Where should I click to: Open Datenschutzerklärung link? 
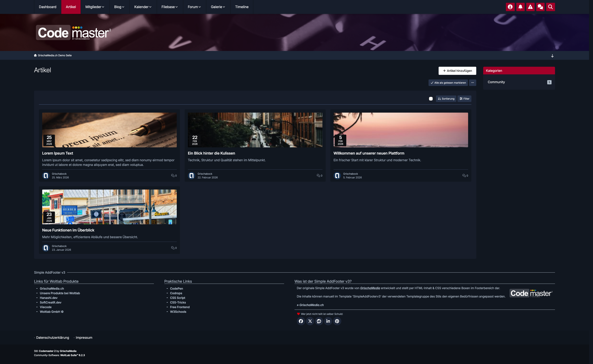pyautogui.click(x=52, y=337)
